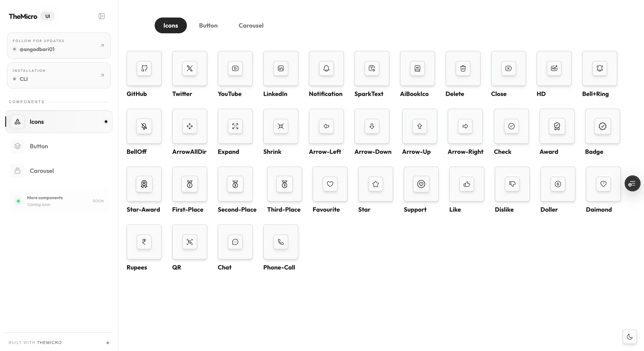
Task: Pick the LinkedIn icon tile
Action: 281,68
